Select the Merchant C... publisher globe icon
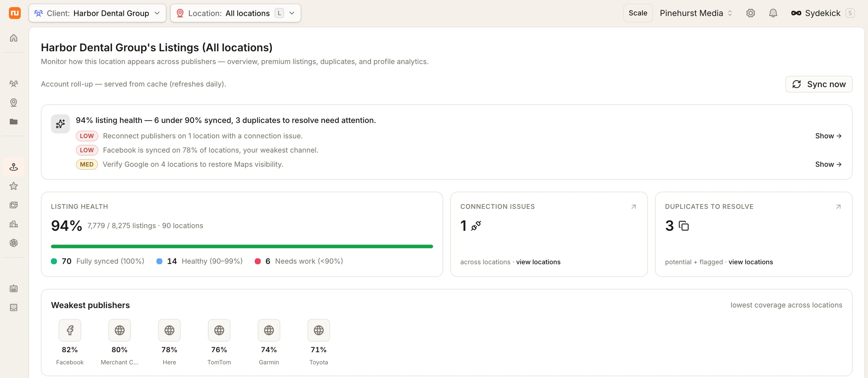This screenshot has width=868, height=378. pyautogui.click(x=120, y=330)
